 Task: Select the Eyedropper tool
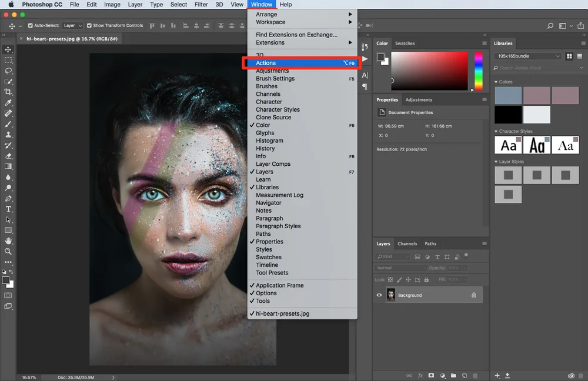8,103
